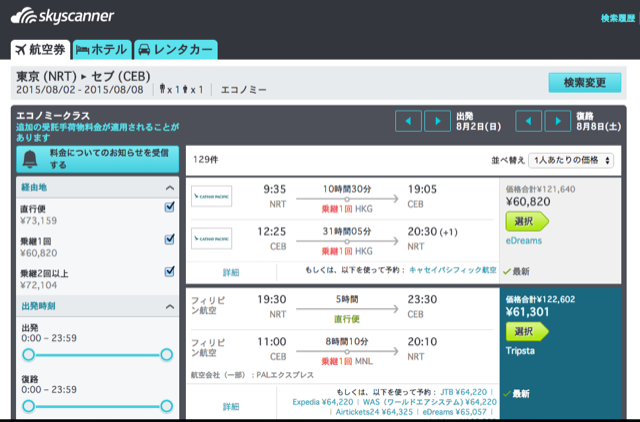Select the ¥61,301 Tripsta fare
Image resolution: width=640 pixels, height=422 pixels.
tap(527, 332)
